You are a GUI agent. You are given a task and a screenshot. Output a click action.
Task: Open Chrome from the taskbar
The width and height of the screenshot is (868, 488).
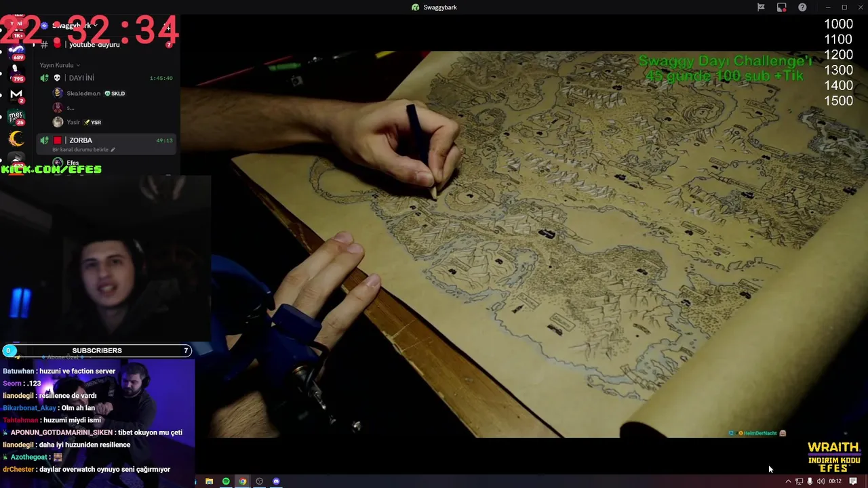(x=243, y=481)
